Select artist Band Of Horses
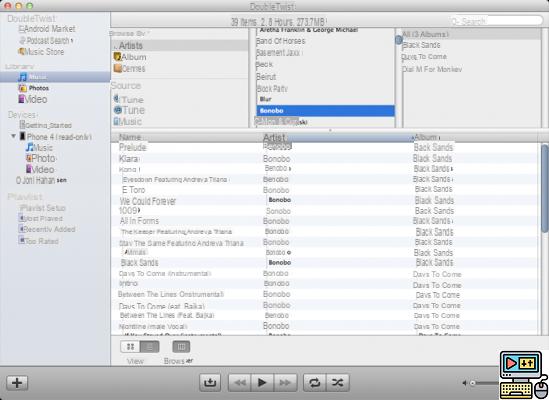The width and height of the screenshot is (549, 400). [280, 41]
